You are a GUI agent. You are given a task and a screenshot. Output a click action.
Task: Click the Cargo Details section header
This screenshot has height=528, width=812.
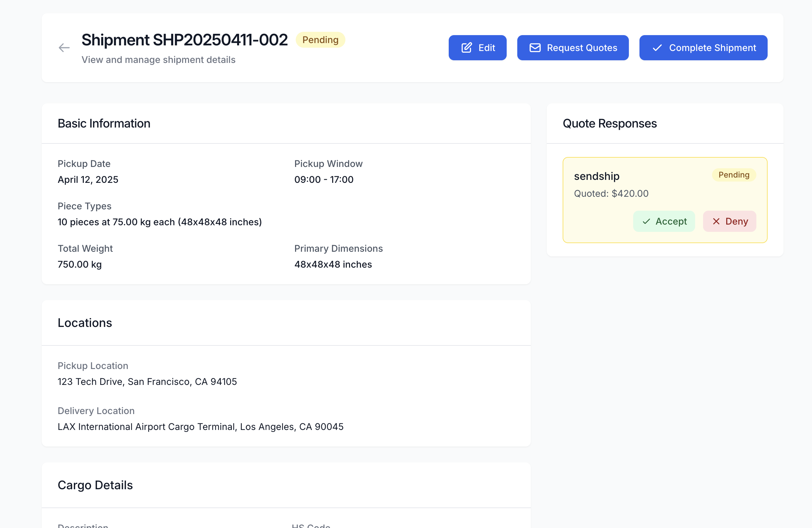(95, 485)
